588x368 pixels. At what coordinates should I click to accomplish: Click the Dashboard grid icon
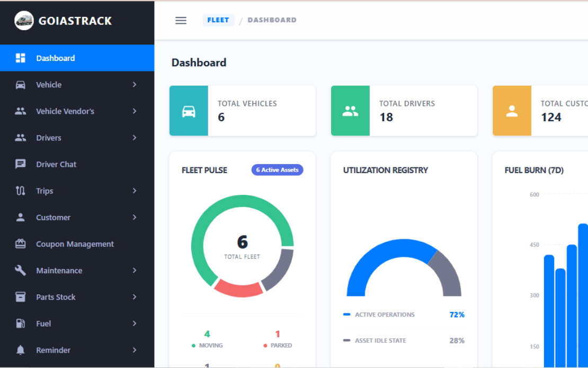click(x=20, y=58)
